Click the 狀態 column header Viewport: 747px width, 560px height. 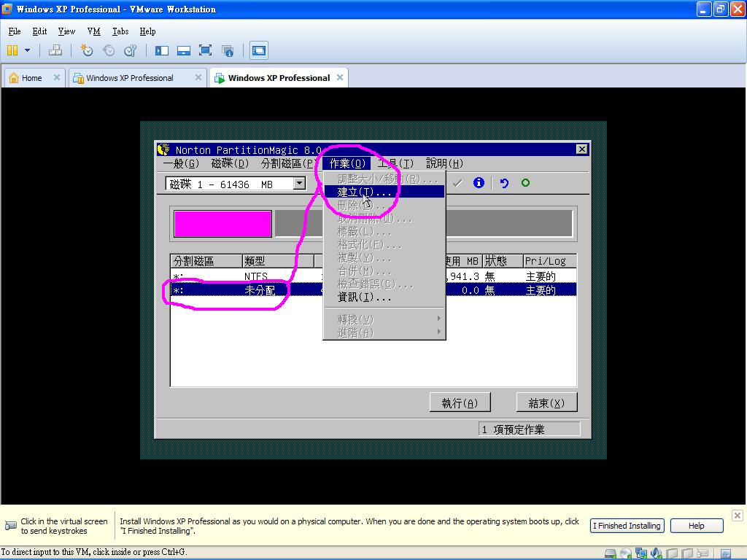pyautogui.click(x=503, y=261)
